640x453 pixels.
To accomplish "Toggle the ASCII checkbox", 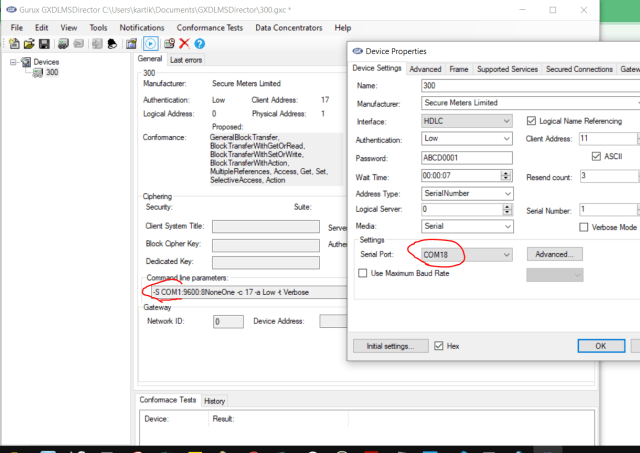I will 596,156.
